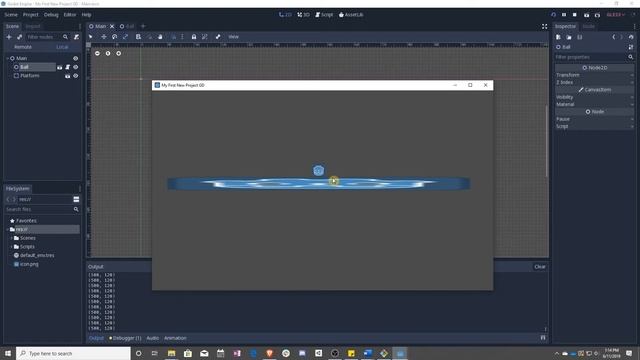The height and width of the screenshot is (360, 640).
Task: Open Ball node's attached script icon
Action: click(68, 67)
